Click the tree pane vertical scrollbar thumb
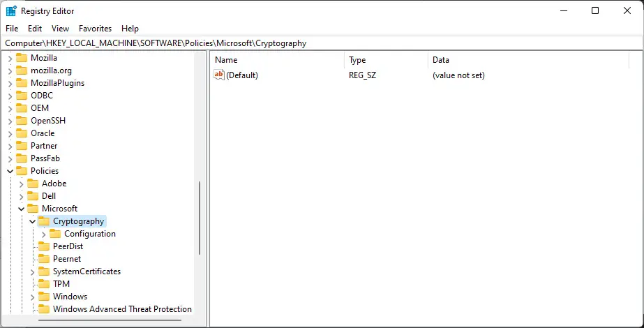The height and width of the screenshot is (328, 644). click(x=200, y=218)
